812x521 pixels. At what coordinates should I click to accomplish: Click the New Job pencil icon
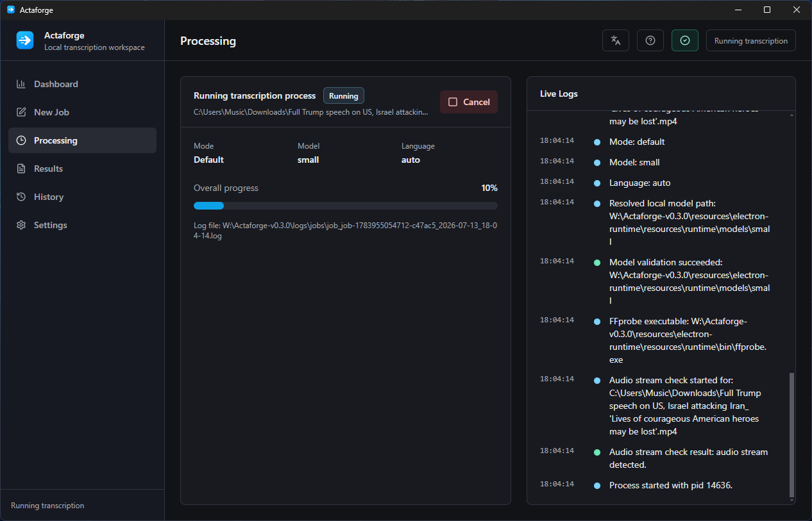21,112
